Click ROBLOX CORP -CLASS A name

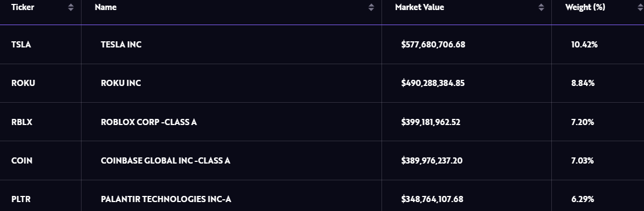[149, 122]
